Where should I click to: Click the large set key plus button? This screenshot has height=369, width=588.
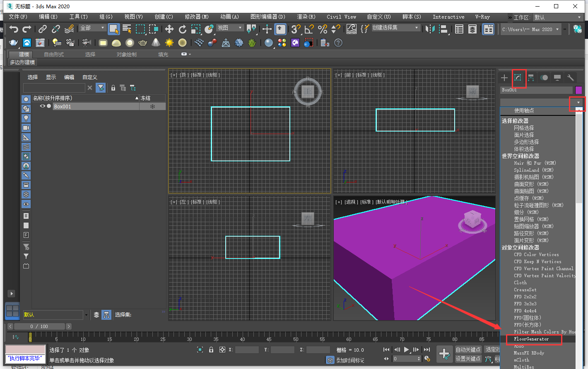click(x=445, y=354)
